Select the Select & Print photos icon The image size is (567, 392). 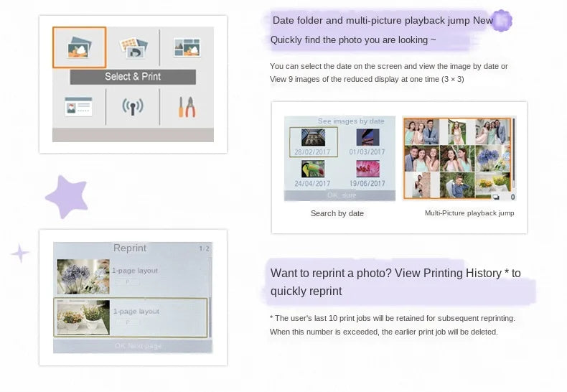[x=80, y=47]
